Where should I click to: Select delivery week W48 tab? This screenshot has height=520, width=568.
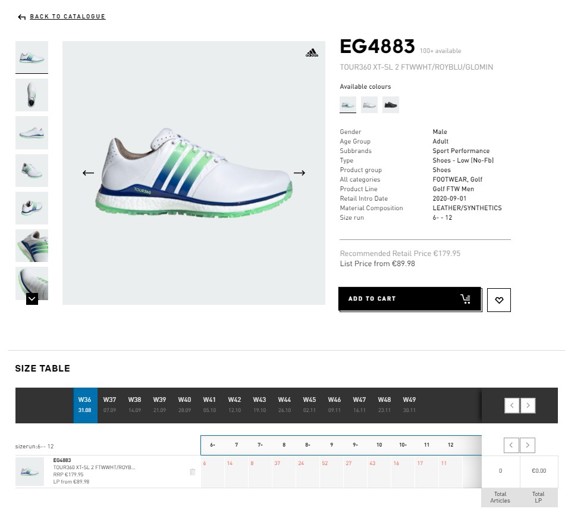384,405
